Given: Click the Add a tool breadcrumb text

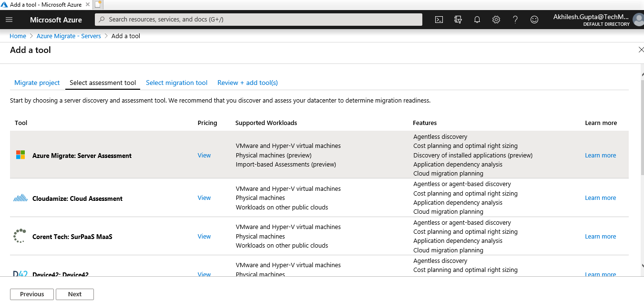Looking at the screenshot, I should point(126,36).
